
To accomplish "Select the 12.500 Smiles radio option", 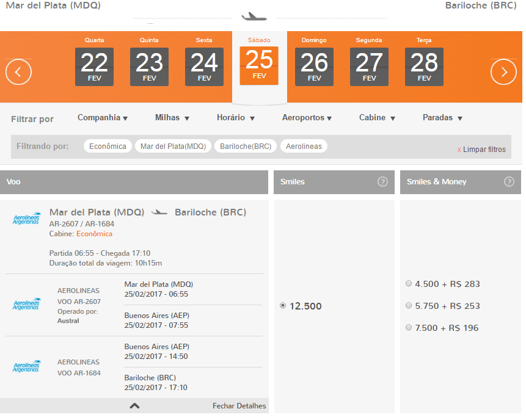I will coord(283,305).
